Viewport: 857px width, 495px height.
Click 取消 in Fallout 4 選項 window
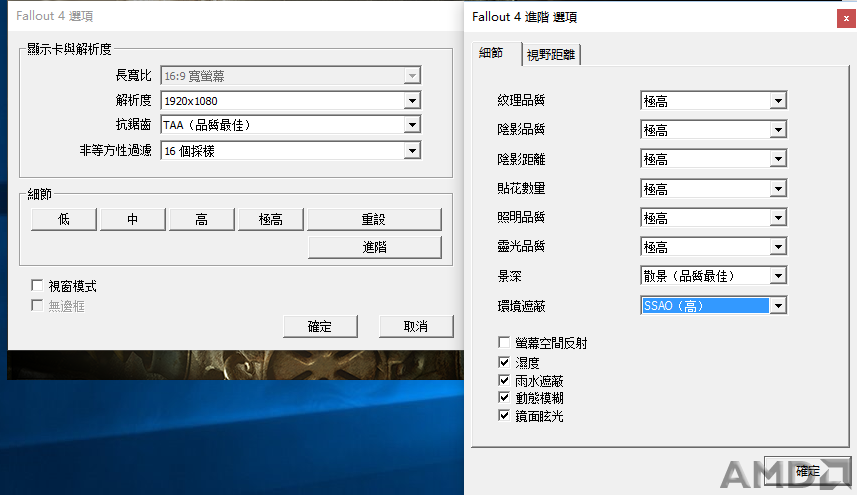point(416,326)
